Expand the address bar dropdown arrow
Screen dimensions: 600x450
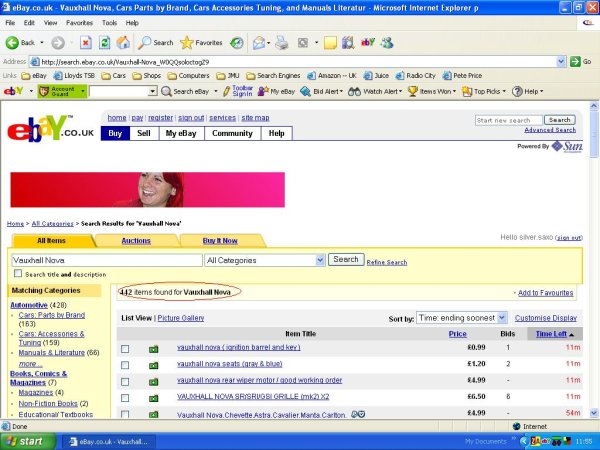561,62
